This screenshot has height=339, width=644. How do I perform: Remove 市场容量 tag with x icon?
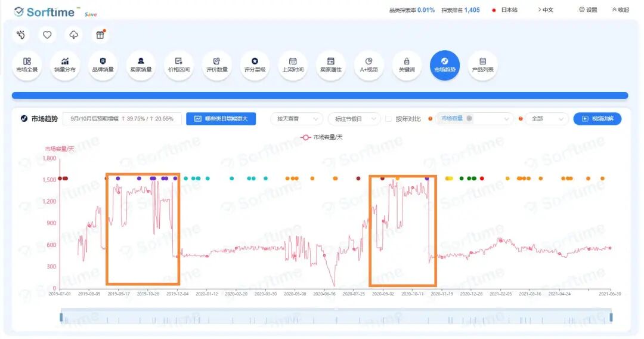pyautogui.click(x=469, y=118)
